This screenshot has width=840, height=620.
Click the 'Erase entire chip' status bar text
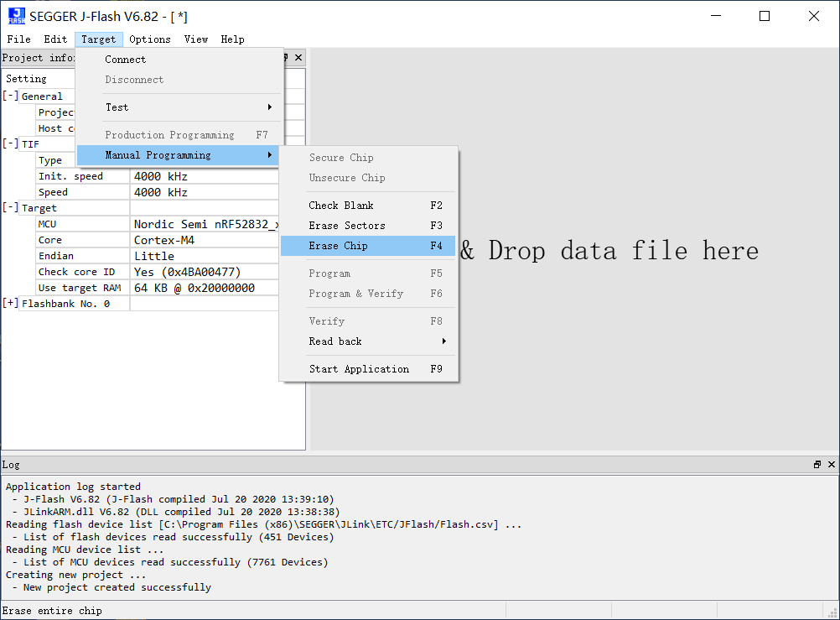[52, 611]
